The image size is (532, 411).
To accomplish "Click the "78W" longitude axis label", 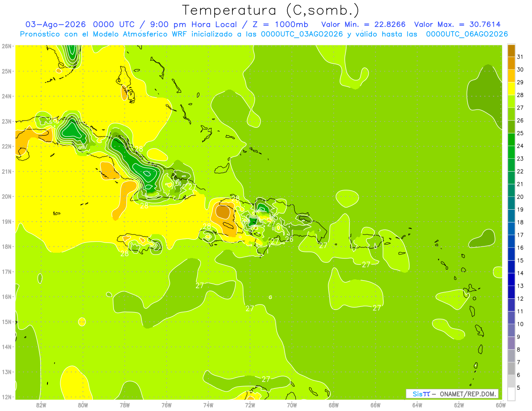I will point(125,405).
